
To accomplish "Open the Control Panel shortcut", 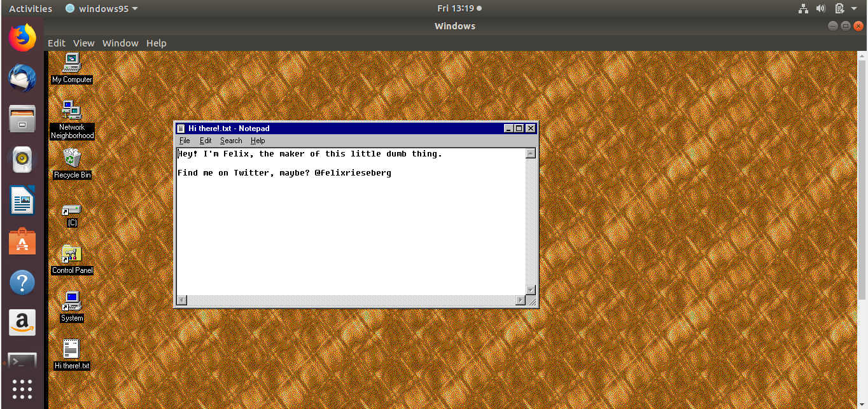I will 72,255.
